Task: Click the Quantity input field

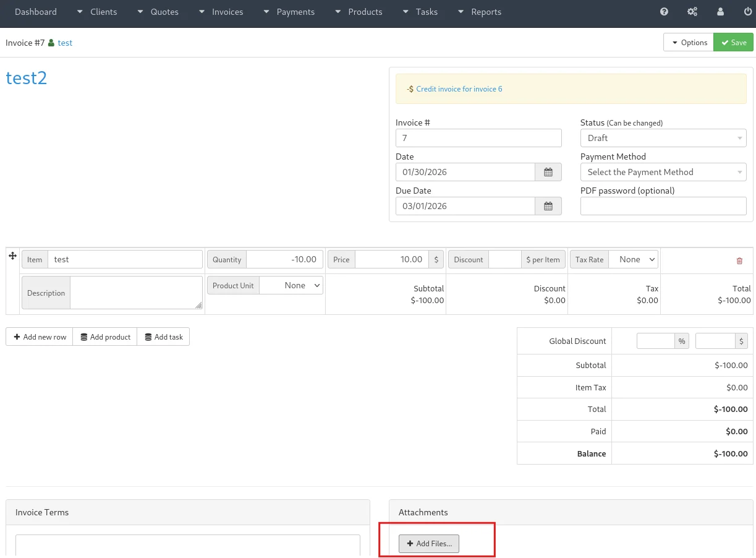Action: click(x=284, y=259)
